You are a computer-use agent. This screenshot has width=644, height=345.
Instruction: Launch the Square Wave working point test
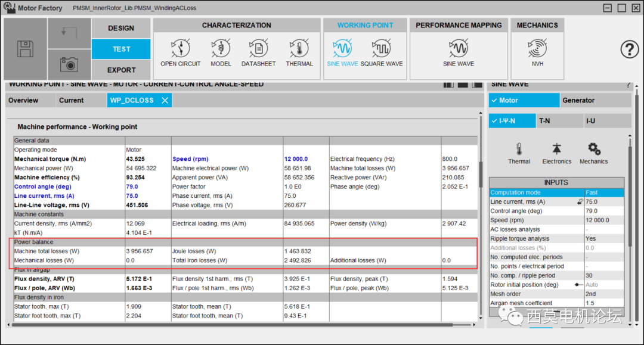coord(382,52)
